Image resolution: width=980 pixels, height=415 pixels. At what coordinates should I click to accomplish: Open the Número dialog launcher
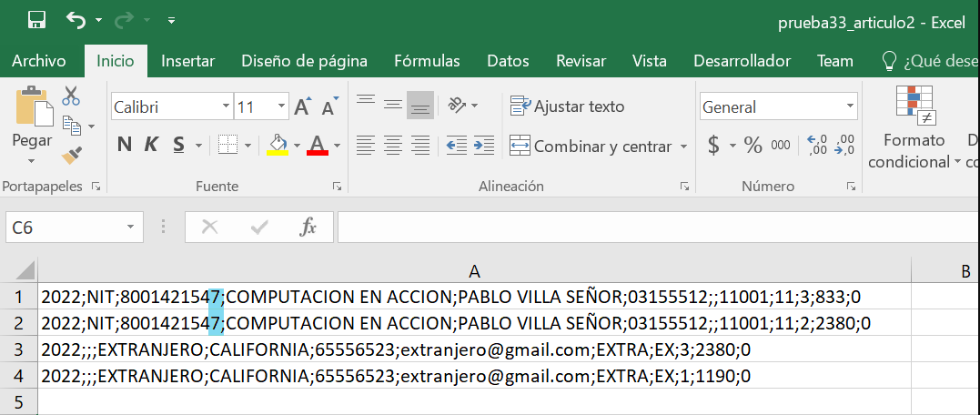(851, 187)
